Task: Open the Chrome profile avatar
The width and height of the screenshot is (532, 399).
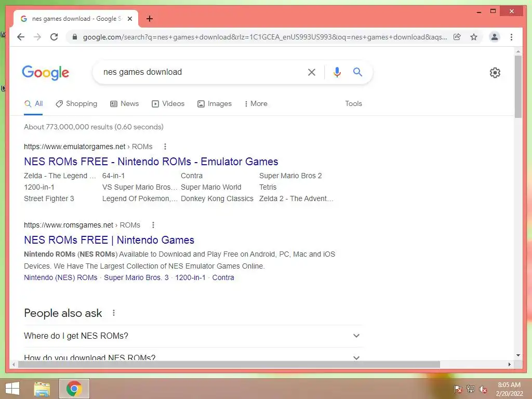Action: coord(495,37)
